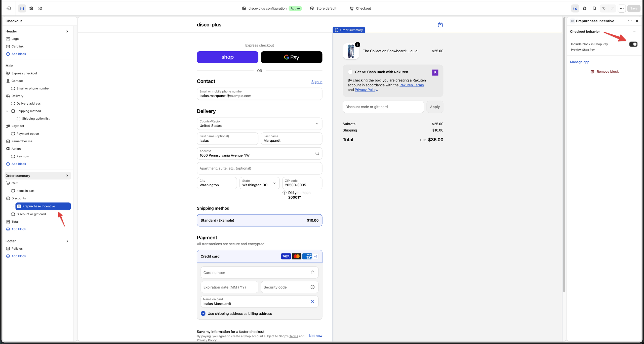Click the Manage app link
Viewport: 644px width, 344px height.
point(580,62)
